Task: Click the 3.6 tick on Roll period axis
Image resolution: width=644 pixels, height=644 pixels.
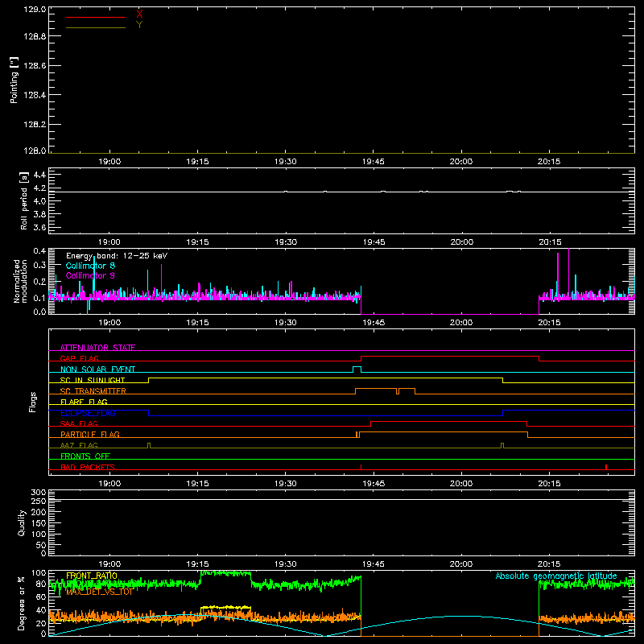Action: [39, 228]
